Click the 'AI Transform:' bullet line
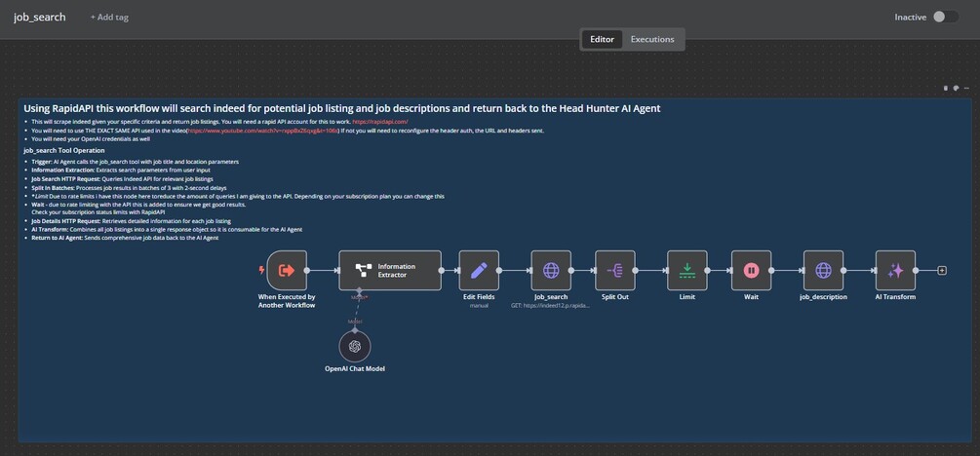 click(x=167, y=229)
